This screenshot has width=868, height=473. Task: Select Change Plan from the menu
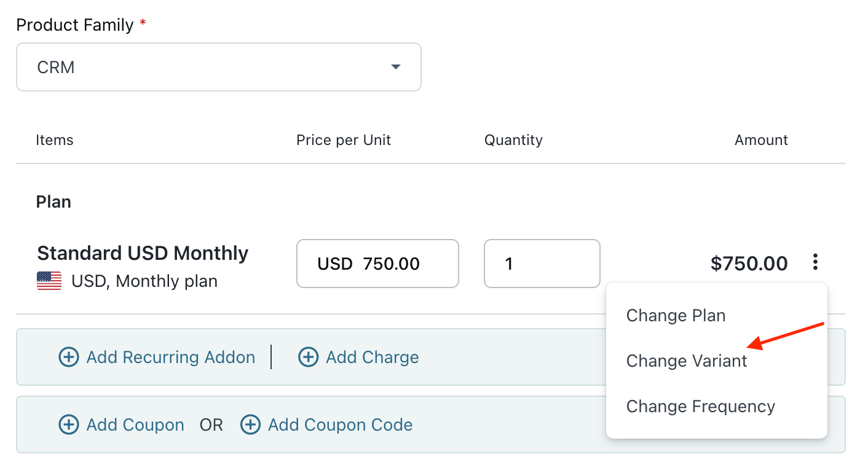point(676,316)
